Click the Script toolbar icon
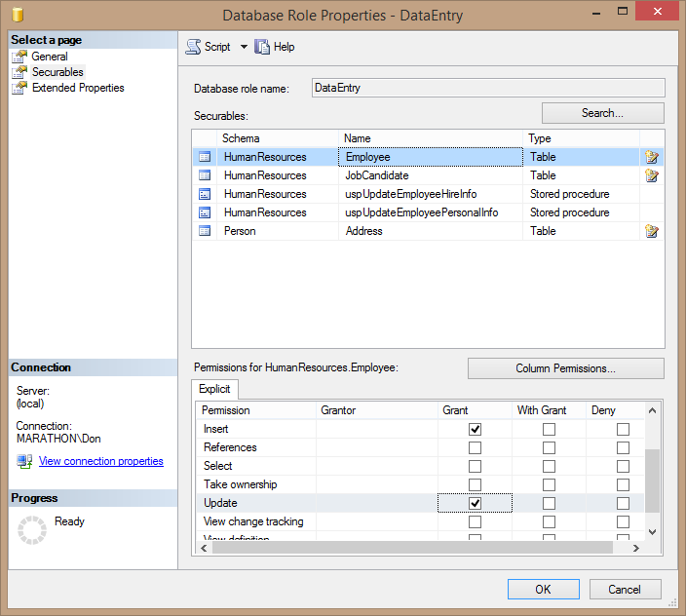This screenshot has width=686, height=616. (193, 47)
